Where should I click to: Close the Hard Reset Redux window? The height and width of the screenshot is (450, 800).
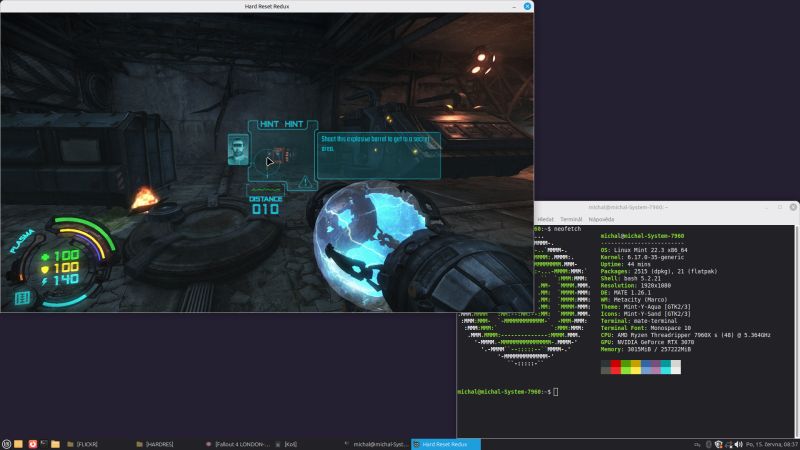click(528, 6)
